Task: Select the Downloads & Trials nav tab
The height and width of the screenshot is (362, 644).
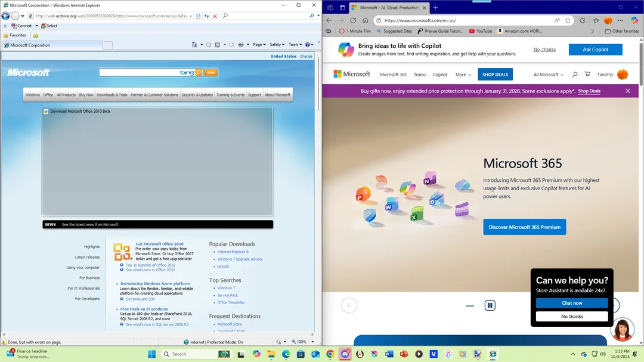Action: [112, 95]
